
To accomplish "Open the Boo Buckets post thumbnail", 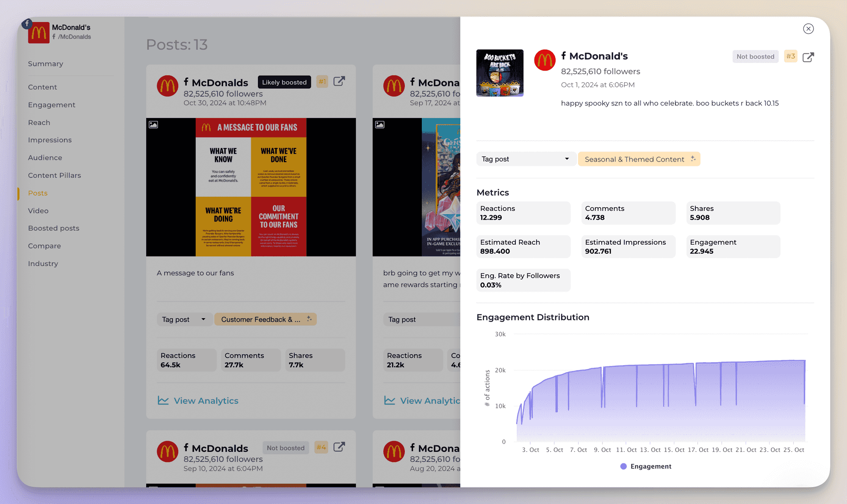I will pyautogui.click(x=500, y=73).
